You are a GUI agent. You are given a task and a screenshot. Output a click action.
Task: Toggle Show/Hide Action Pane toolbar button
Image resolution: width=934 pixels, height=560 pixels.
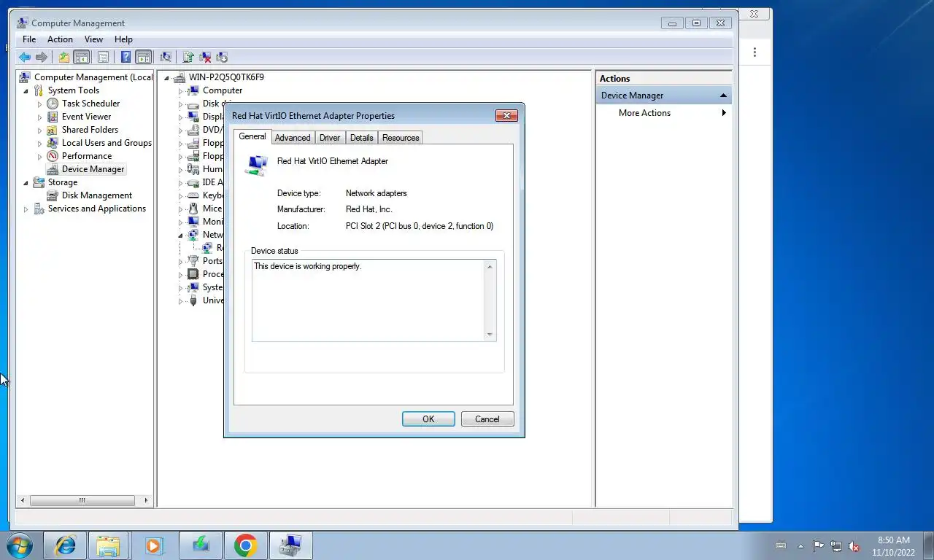(144, 57)
